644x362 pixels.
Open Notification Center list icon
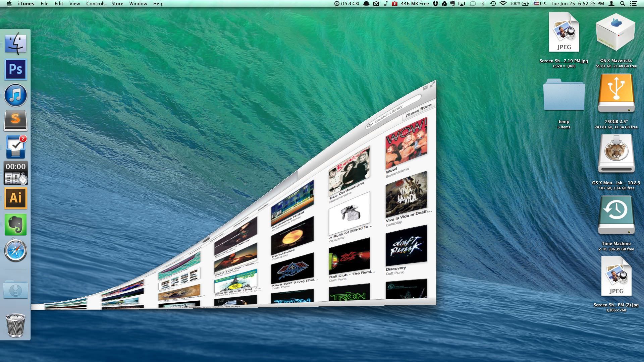[x=634, y=4]
